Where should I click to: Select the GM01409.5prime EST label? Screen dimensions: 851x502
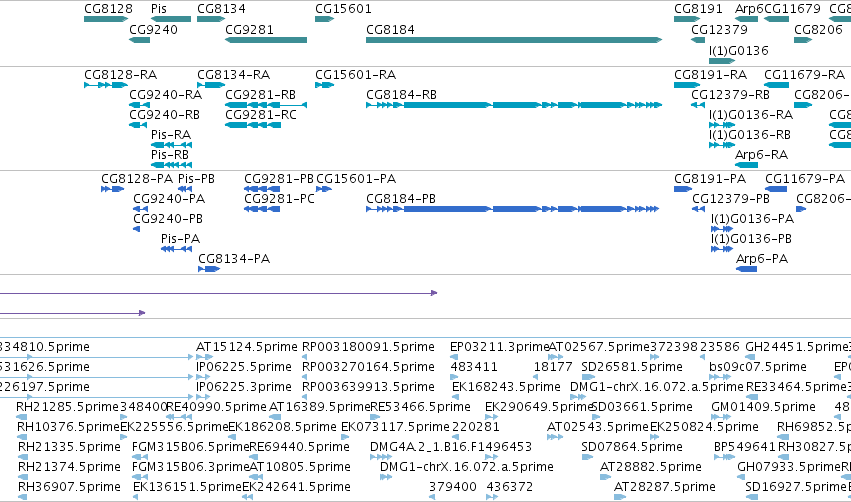pos(764,407)
